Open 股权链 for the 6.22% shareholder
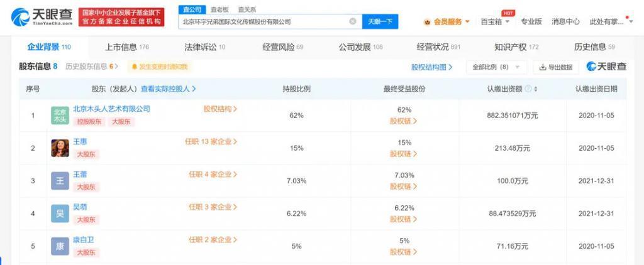Image resolution: width=644 pixels, height=265 pixels. [x=404, y=219]
